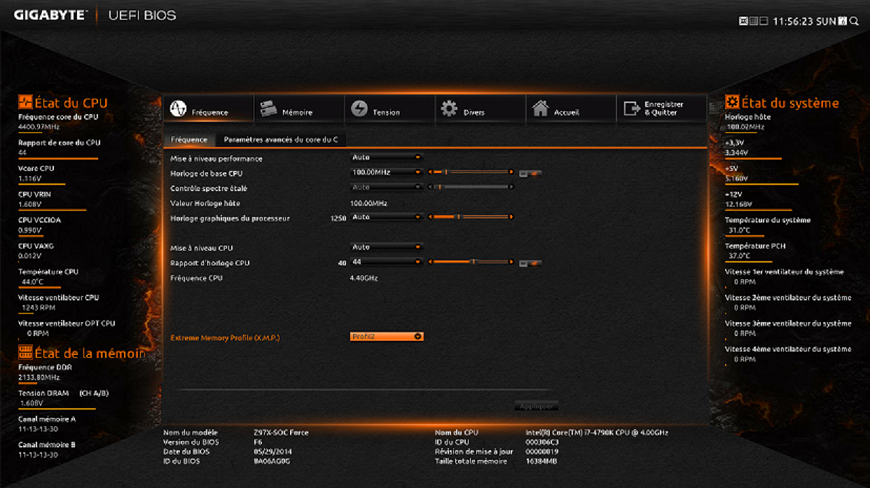Select the Fréquence sub-tab

tap(189, 140)
